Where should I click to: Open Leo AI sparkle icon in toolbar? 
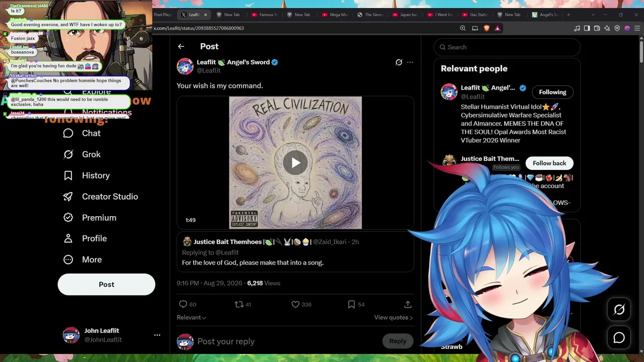pyautogui.click(x=607, y=28)
